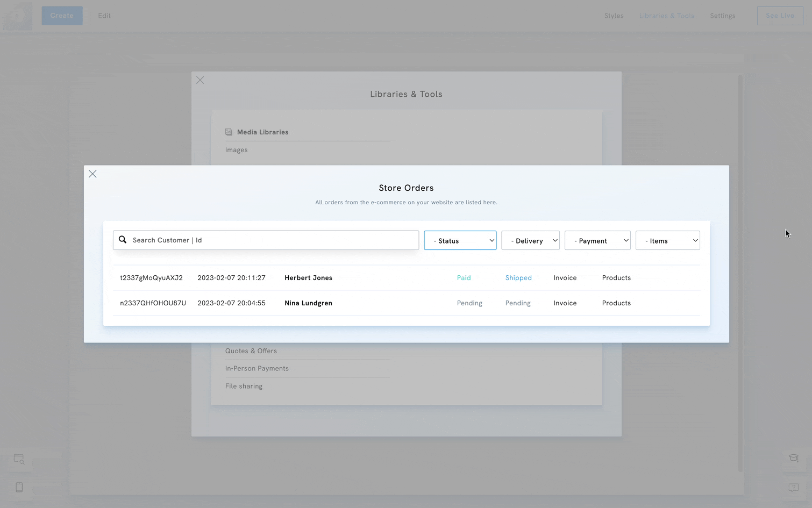Open the help chat icon
The height and width of the screenshot is (508, 812).
pos(793,487)
